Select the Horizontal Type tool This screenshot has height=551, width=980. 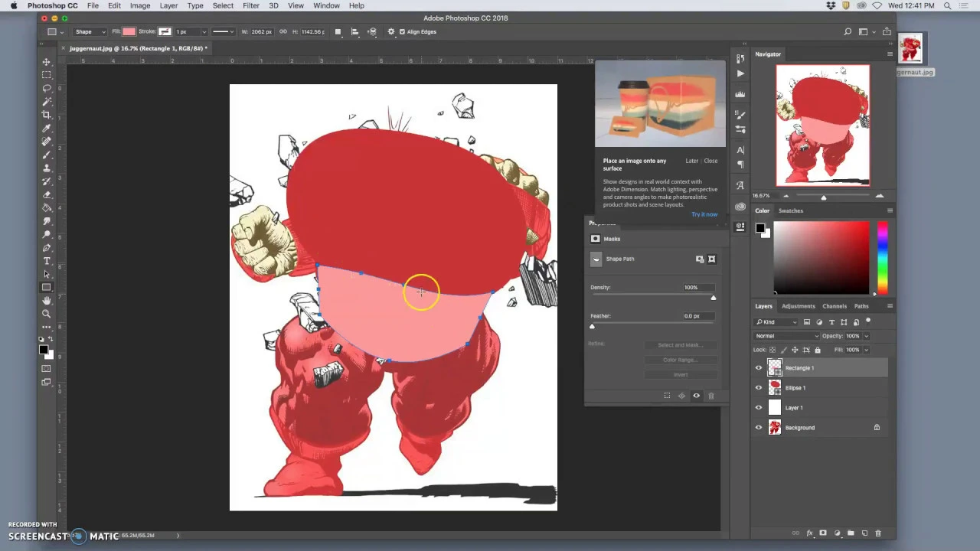tap(47, 261)
